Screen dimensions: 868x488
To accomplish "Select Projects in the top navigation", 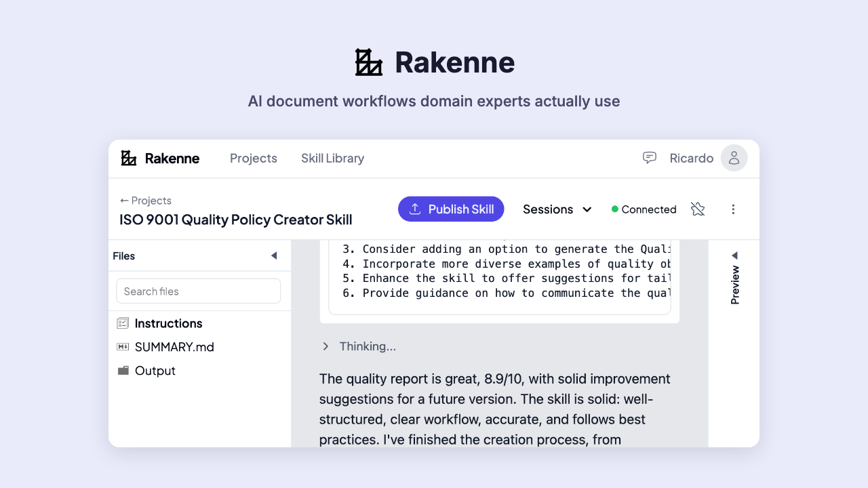I will click(x=254, y=158).
